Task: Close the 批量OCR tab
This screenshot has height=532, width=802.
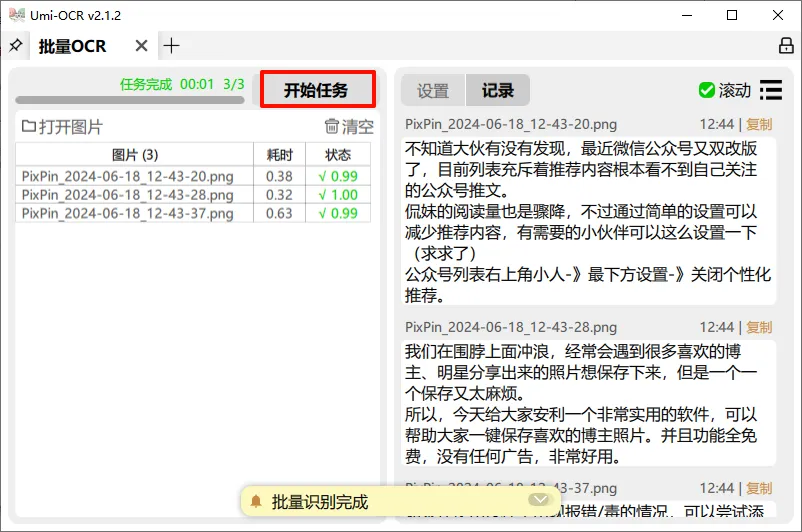Action: coord(142,46)
